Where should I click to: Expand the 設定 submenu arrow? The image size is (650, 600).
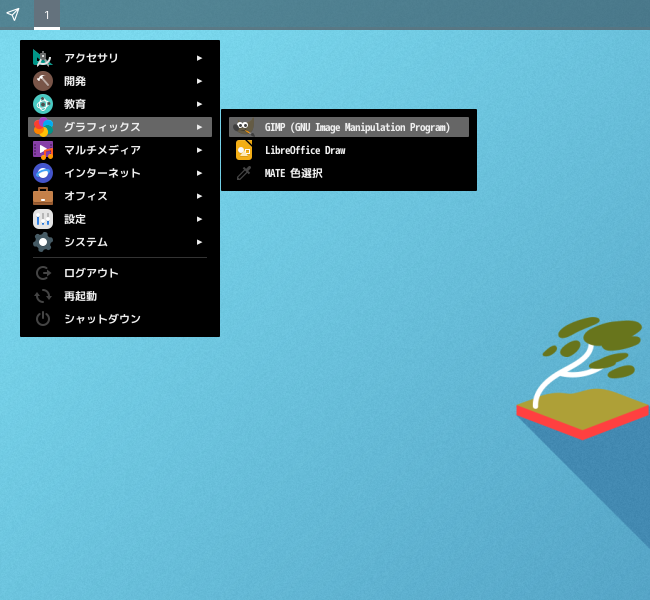tap(200, 219)
